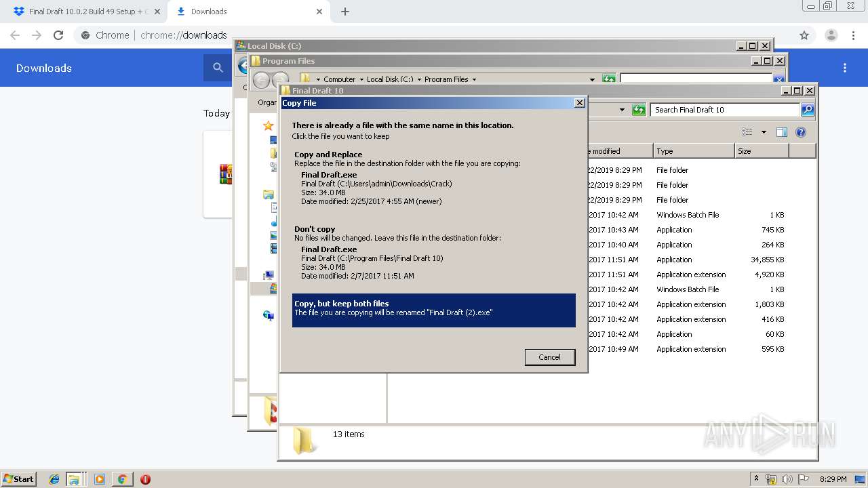Click Back button in Program Files window

coord(261,80)
